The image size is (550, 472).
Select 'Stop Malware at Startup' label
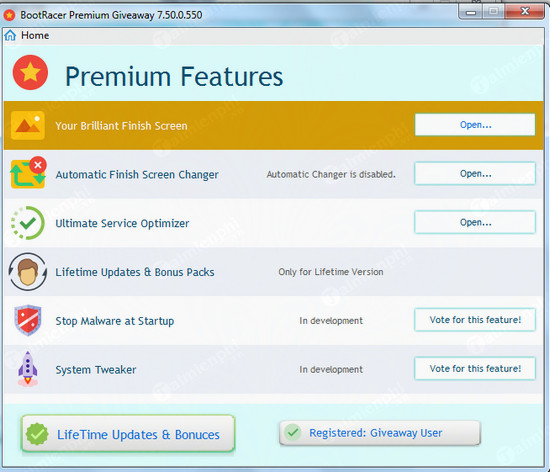[115, 321]
